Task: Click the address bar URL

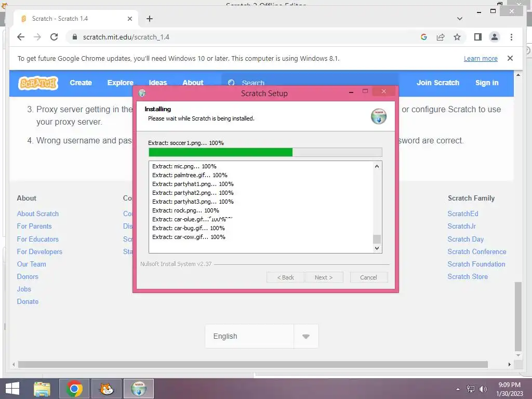Action: pos(126,37)
